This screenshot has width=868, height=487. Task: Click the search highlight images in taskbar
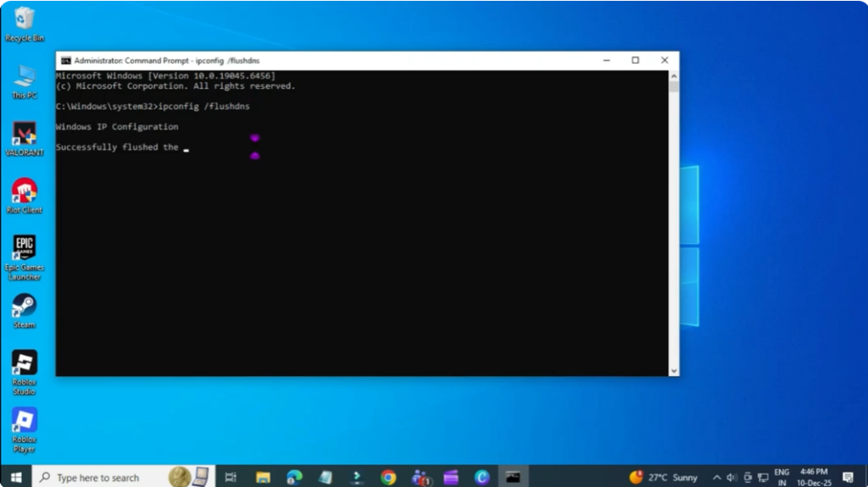point(189,477)
